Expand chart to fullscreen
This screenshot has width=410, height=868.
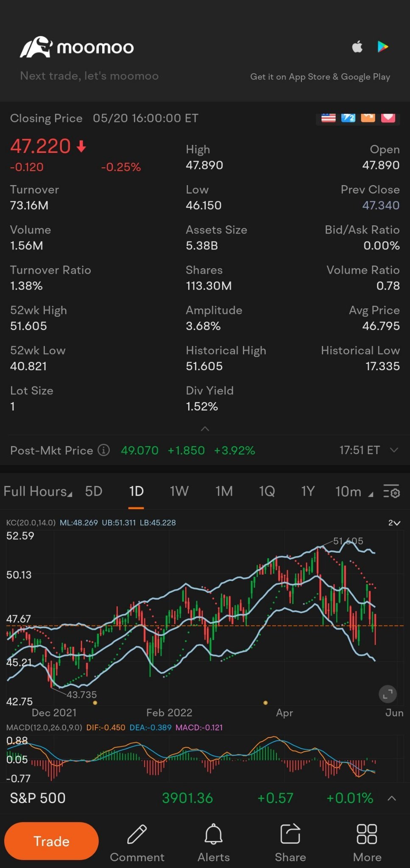point(388,694)
